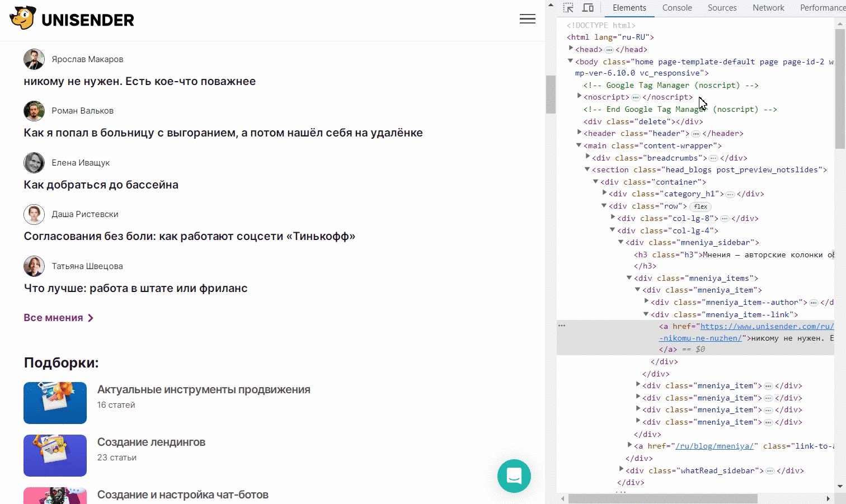
Task: Click the webpage vertical scrollbar thumb
Action: [x=551, y=94]
